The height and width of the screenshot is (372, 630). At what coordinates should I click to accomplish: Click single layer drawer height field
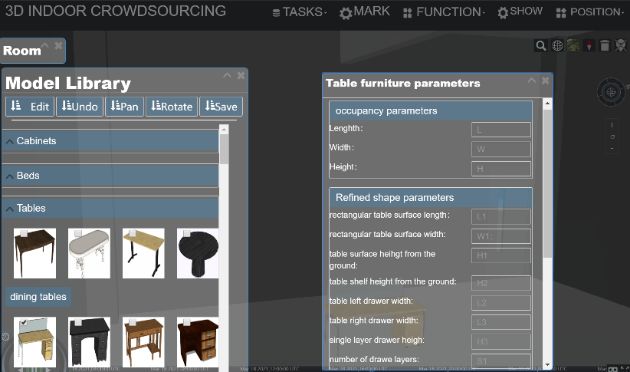click(501, 341)
